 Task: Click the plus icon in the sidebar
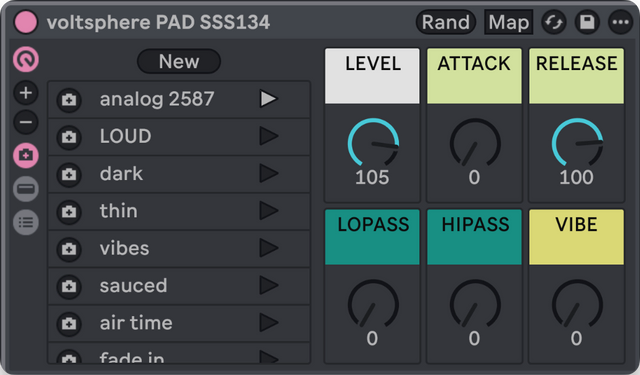(26, 93)
